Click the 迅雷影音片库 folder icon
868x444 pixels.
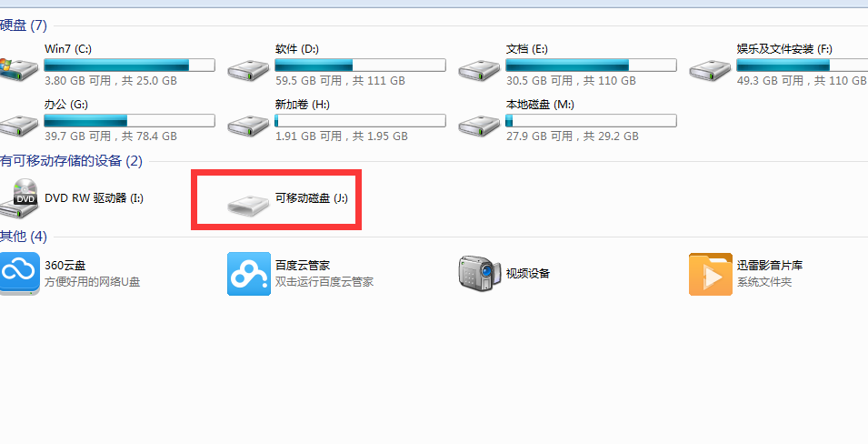pyautogui.click(x=711, y=274)
